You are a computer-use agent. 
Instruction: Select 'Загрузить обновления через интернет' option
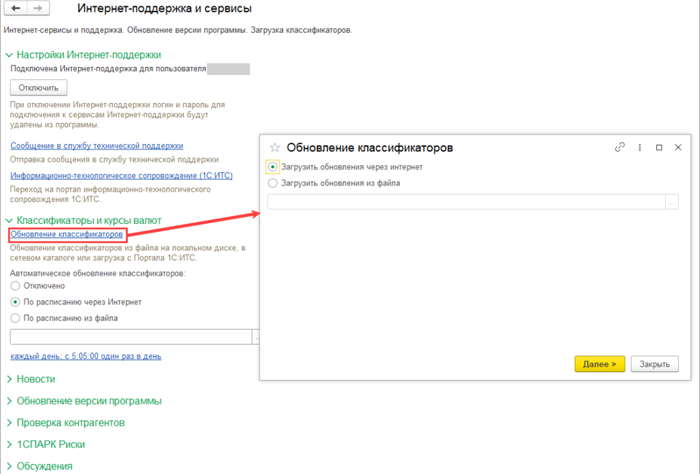click(x=273, y=167)
